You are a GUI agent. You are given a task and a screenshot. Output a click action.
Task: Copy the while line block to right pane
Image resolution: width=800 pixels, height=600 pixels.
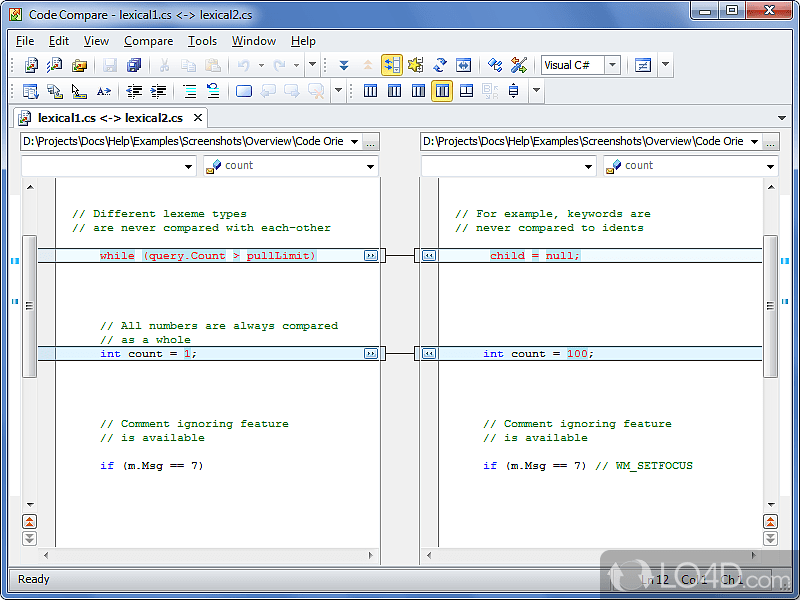[371, 256]
